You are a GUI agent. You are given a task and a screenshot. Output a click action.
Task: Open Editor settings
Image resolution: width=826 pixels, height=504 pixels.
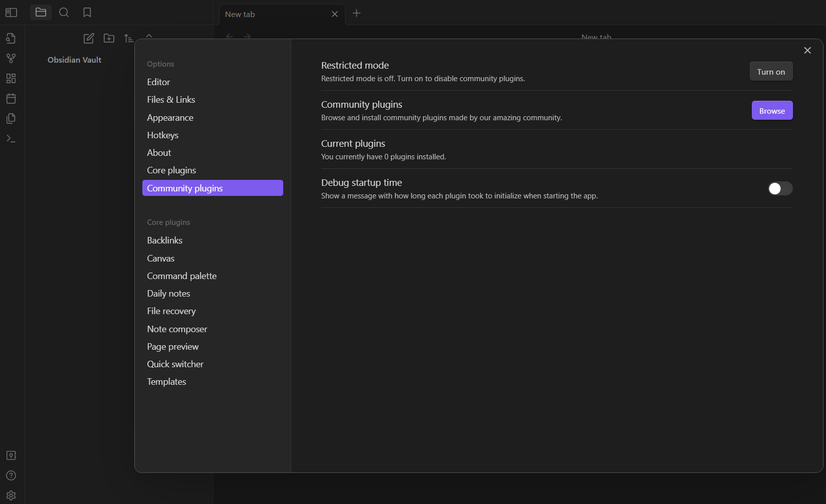point(213,82)
